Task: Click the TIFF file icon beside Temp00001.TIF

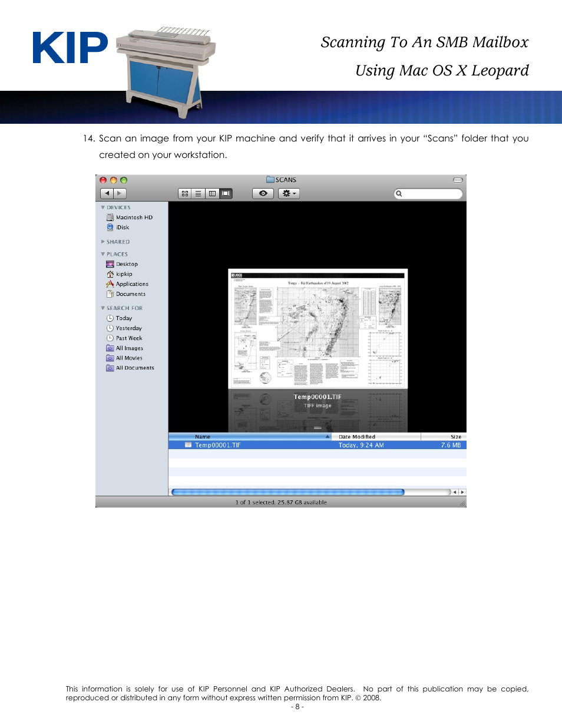Action: [x=189, y=445]
